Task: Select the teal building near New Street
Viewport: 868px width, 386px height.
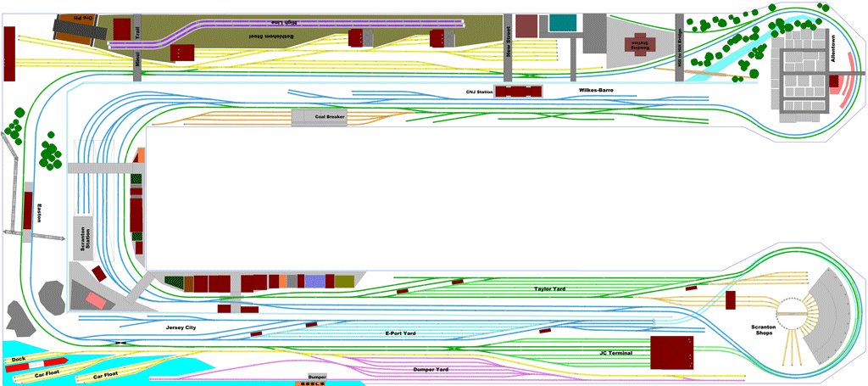Action: point(563,23)
